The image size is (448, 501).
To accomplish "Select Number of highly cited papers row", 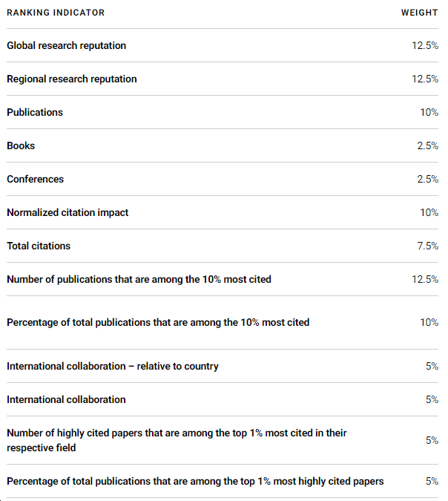I will [x=223, y=440].
